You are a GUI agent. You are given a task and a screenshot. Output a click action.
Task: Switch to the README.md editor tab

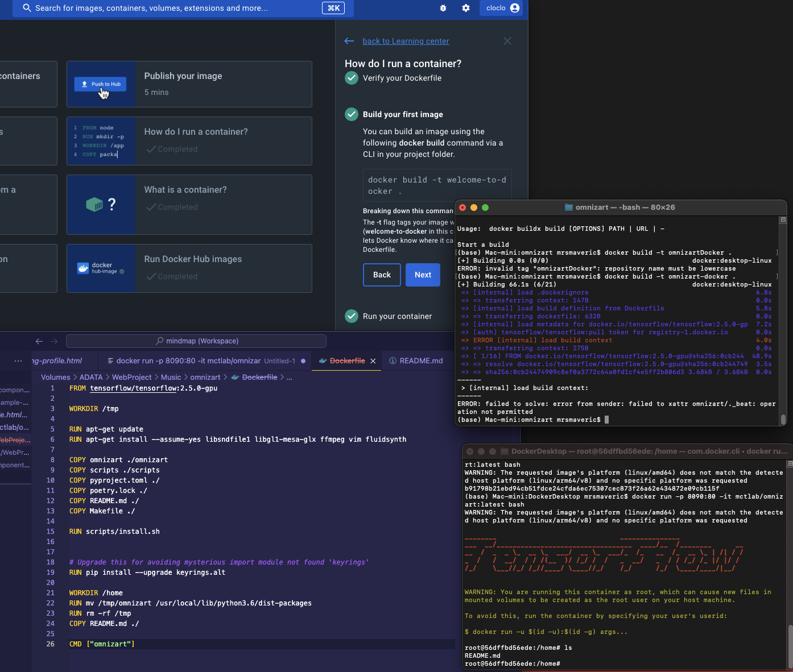(420, 360)
